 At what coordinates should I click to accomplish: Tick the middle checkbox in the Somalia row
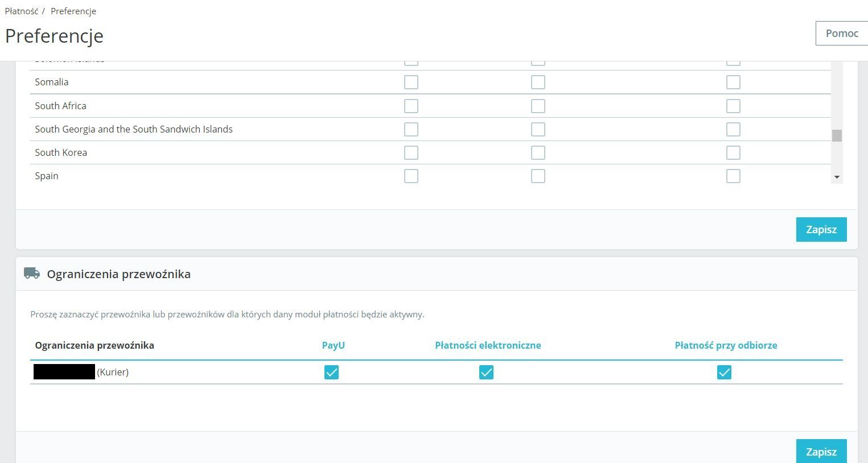[x=538, y=82]
